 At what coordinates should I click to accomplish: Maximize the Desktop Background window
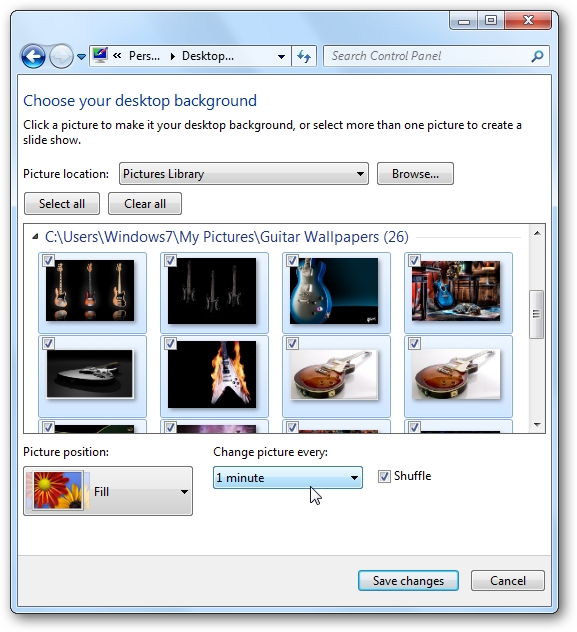(x=491, y=21)
